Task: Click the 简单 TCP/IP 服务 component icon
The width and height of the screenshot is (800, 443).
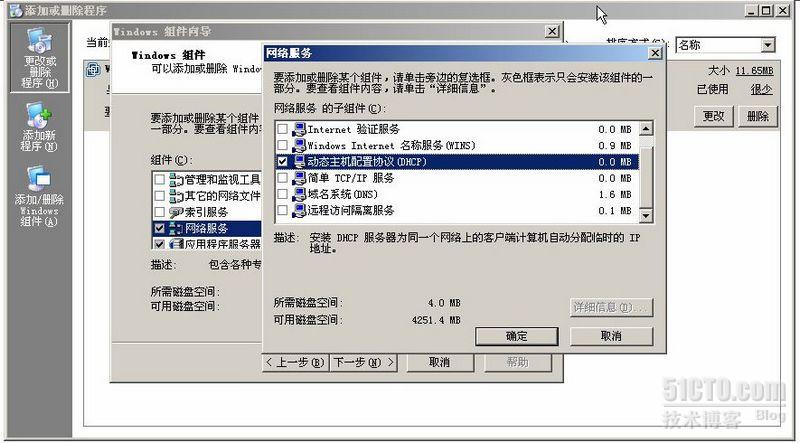Action: (x=298, y=178)
